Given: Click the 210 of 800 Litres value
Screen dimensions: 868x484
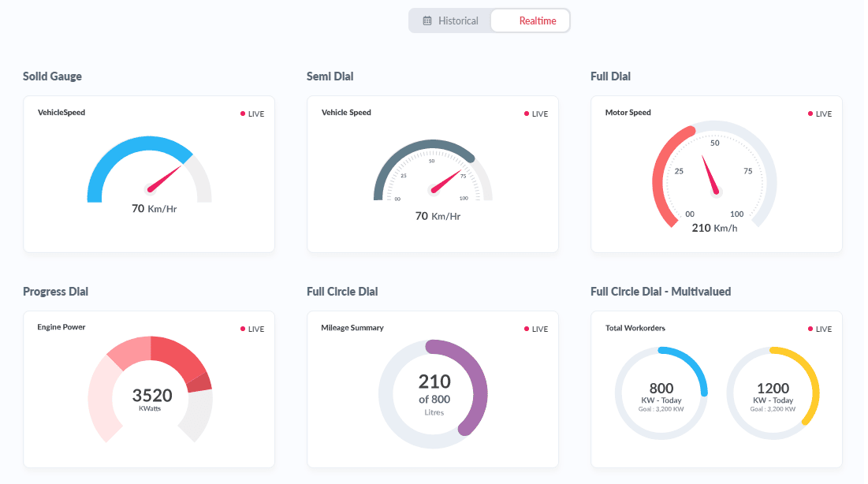Looking at the screenshot, I should 434,394.
